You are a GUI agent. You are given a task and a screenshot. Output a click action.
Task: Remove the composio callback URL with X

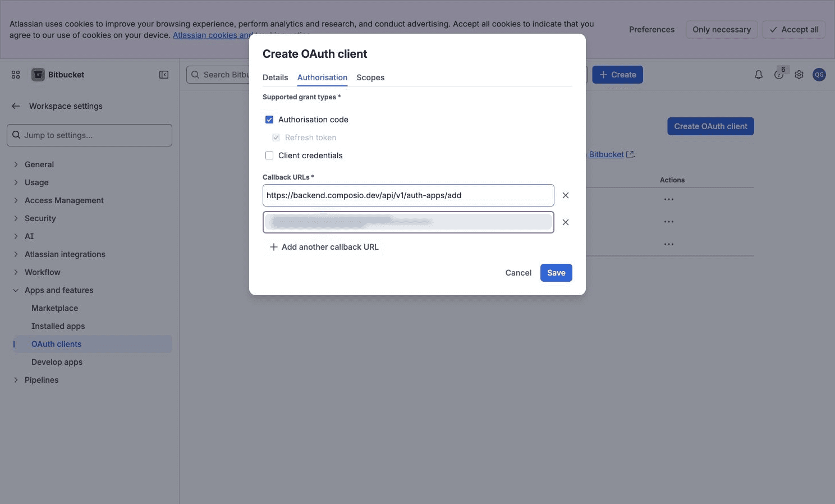point(566,195)
